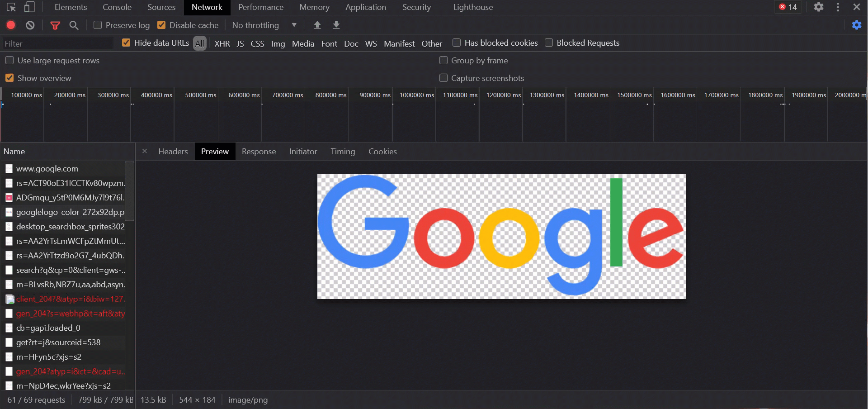Stop recording network log

[11, 25]
